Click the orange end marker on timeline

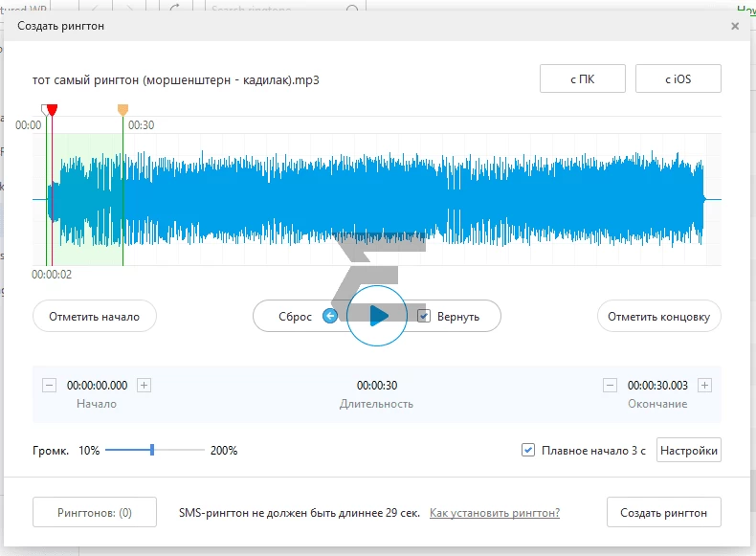pos(122,110)
